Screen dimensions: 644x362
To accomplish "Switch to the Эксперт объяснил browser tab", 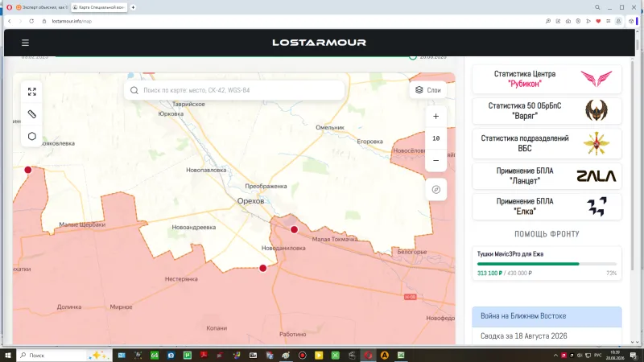I will tap(42, 7).
